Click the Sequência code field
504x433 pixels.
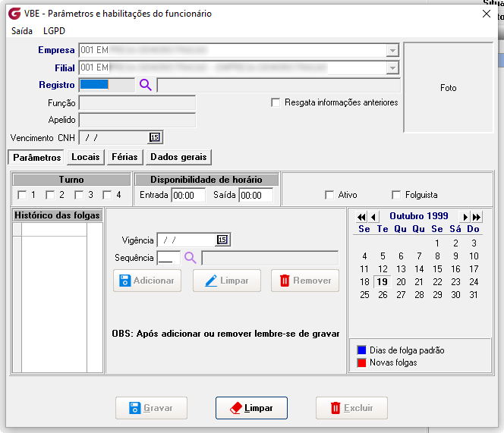169,258
